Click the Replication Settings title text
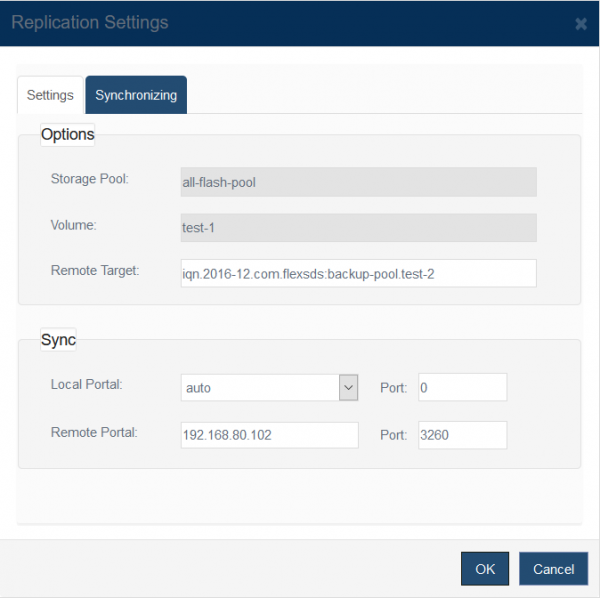600x598 pixels. tap(90, 22)
